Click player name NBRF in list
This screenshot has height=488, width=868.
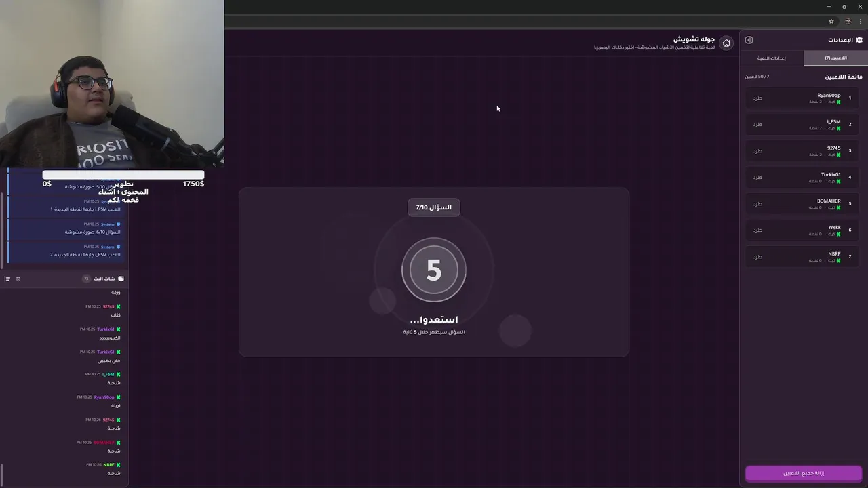(834, 254)
